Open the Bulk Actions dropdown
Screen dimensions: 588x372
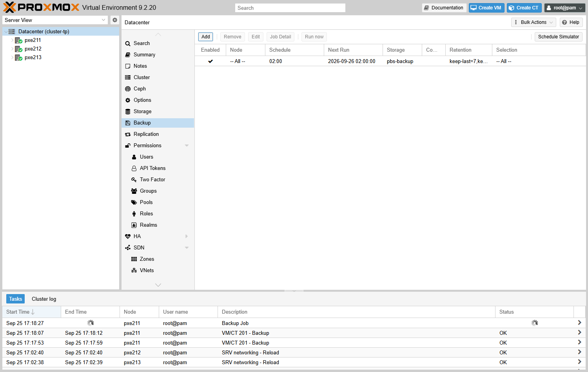[534, 22]
